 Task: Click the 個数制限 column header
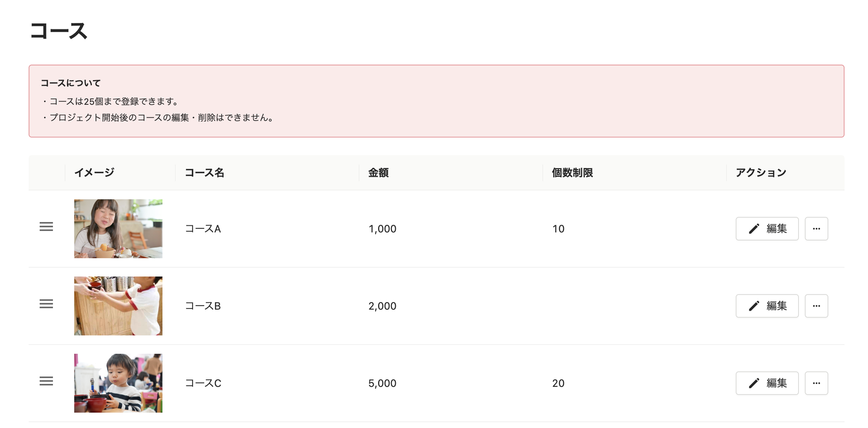click(572, 173)
